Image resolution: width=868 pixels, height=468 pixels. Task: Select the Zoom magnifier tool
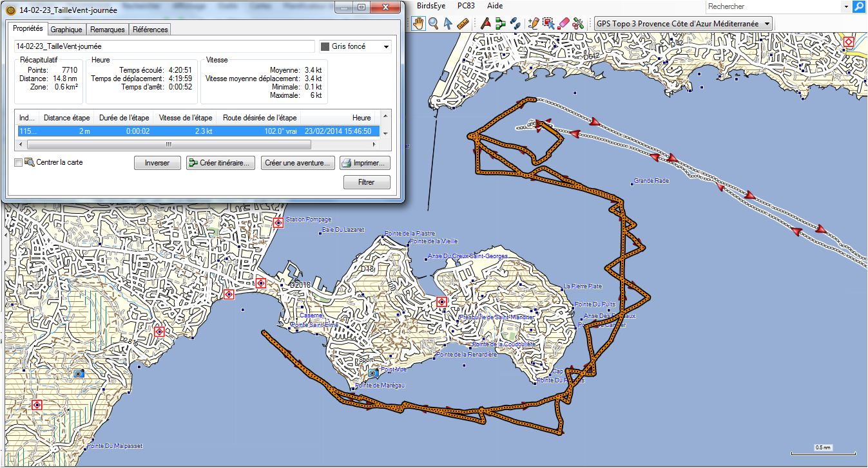pyautogui.click(x=434, y=23)
